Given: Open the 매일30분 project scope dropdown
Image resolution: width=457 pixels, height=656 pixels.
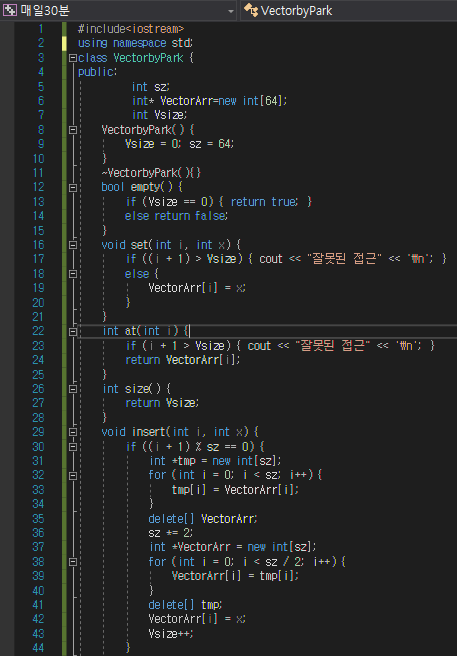Looking at the screenshot, I should tap(119, 10).
